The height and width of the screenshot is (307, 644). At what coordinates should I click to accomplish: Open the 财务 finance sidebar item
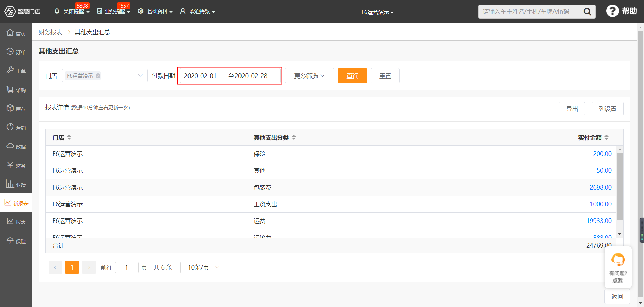pyautogui.click(x=16, y=165)
